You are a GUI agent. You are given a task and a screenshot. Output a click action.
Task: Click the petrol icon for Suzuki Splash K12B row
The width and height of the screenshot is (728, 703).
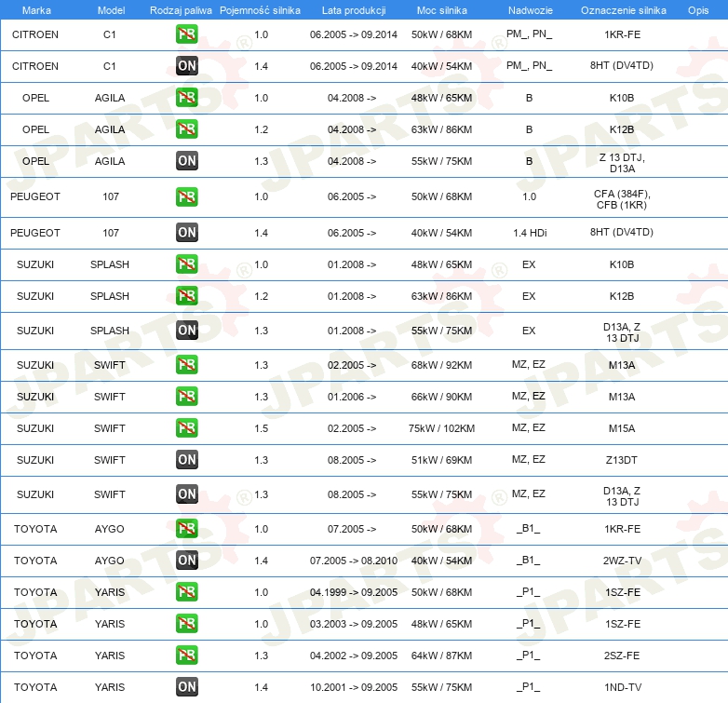pyautogui.click(x=186, y=296)
